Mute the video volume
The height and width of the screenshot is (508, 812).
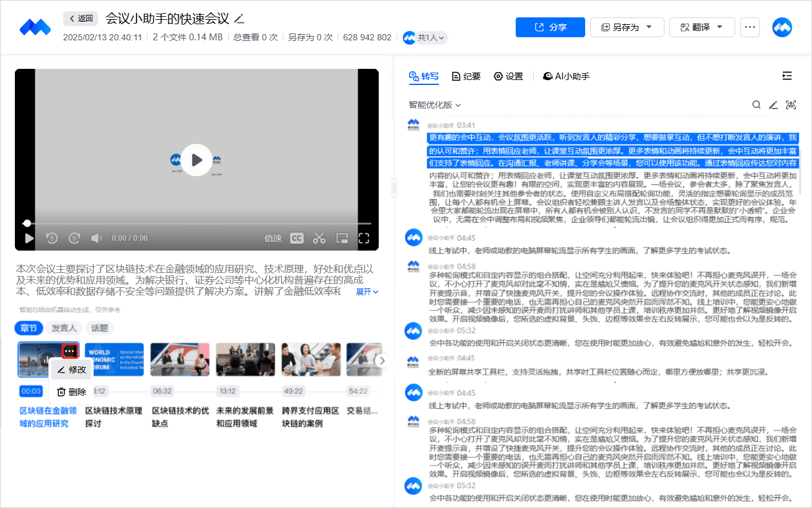pyautogui.click(x=97, y=238)
